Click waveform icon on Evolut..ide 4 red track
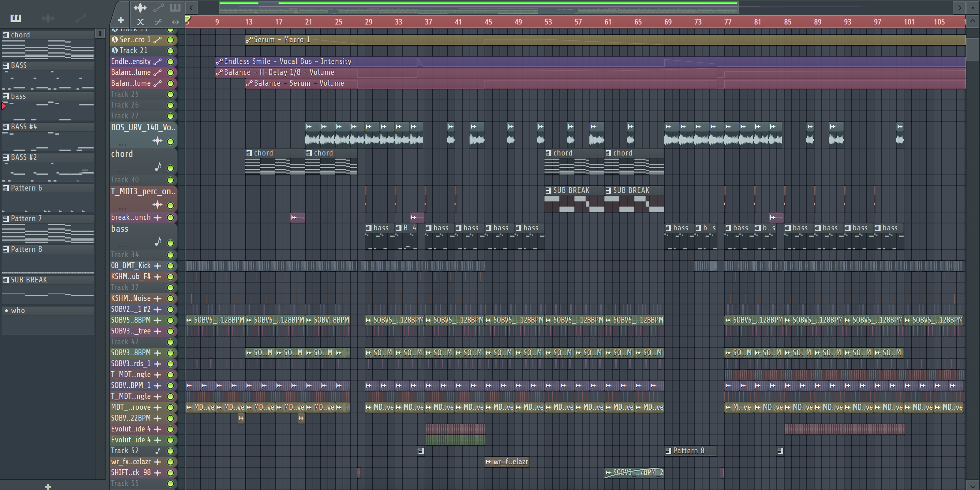980x490 pixels. [x=158, y=429]
